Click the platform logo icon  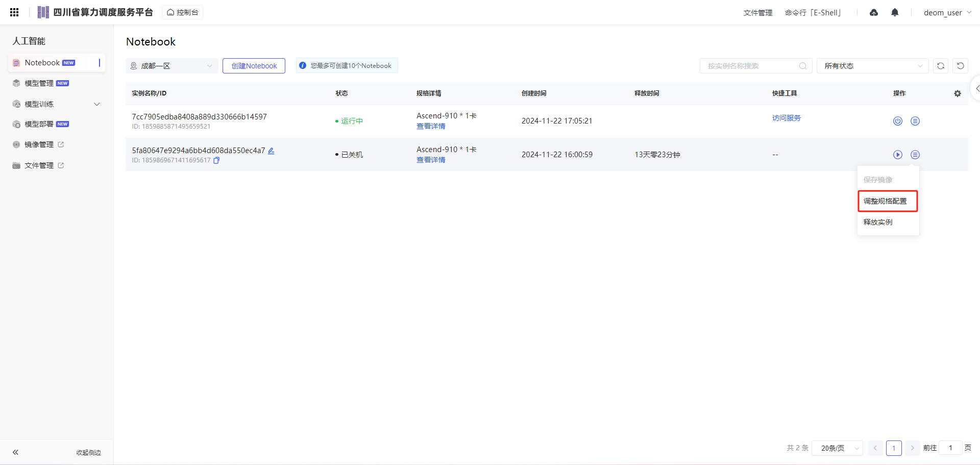tap(43, 12)
